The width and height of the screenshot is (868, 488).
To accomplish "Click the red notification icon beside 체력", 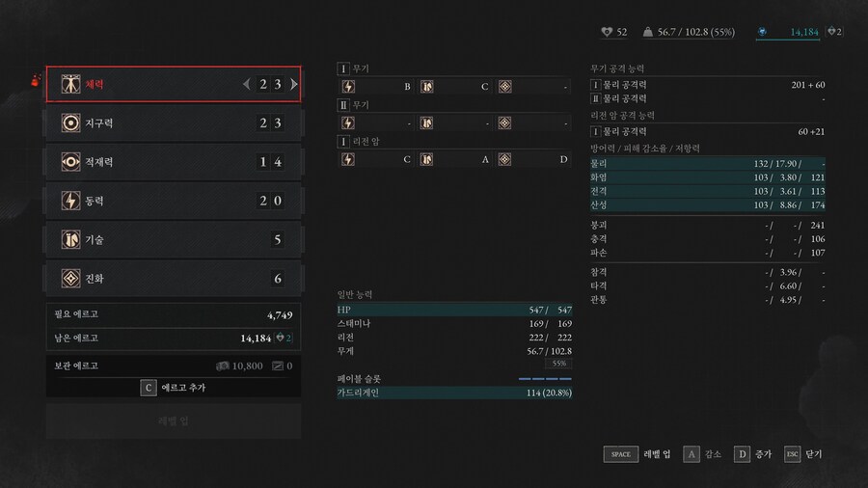I will point(36,81).
